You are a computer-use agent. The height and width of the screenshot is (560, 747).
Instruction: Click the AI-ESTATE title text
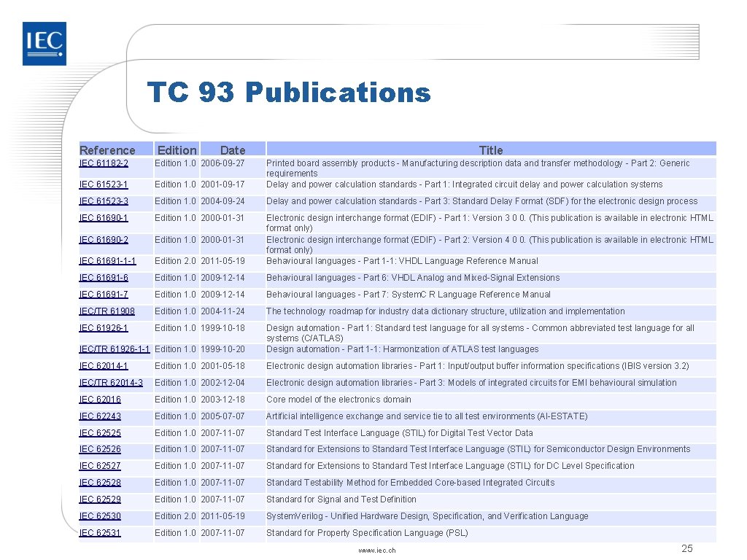(x=427, y=416)
